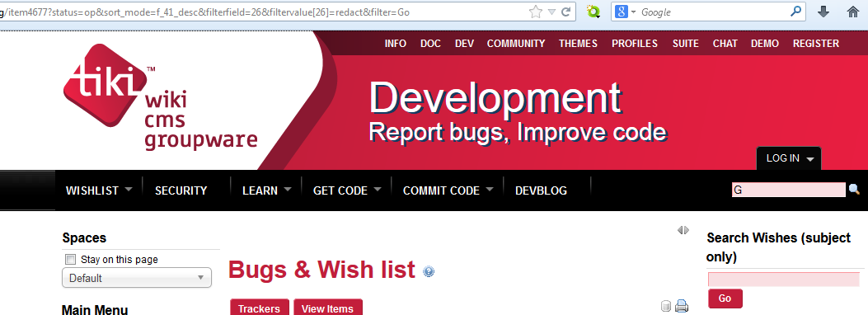
Task: Print the page with printer icon
Action: (682, 306)
